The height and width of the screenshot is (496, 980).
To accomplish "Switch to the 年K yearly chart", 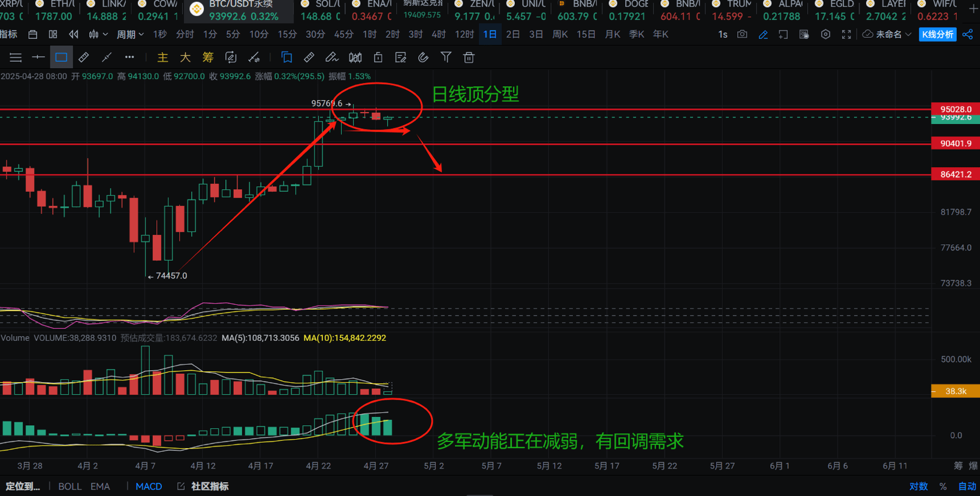I will (x=661, y=35).
